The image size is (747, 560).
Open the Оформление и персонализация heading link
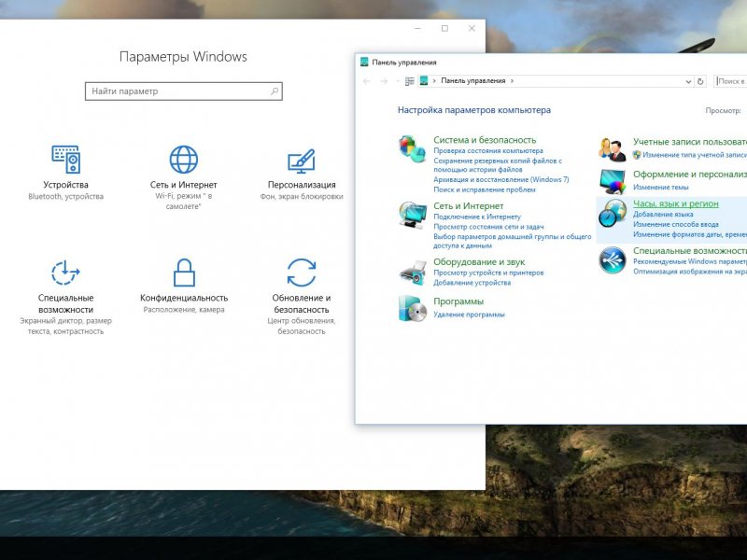tap(690, 175)
